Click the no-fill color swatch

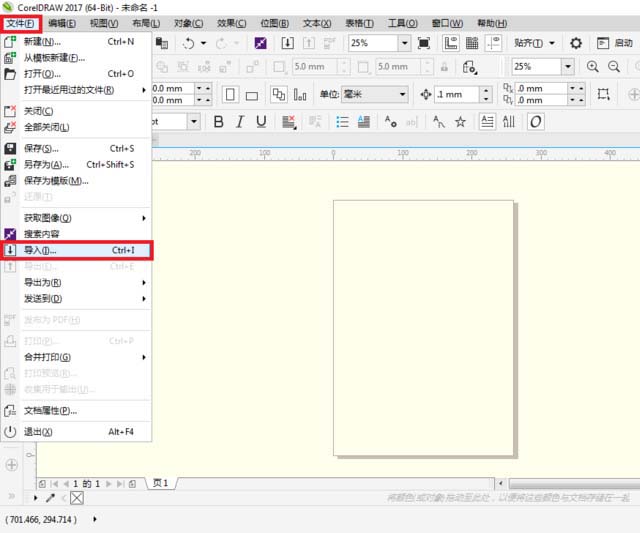[77, 498]
